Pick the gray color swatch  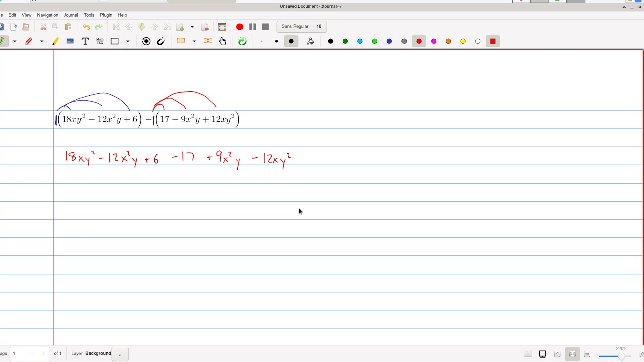[x=404, y=41]
